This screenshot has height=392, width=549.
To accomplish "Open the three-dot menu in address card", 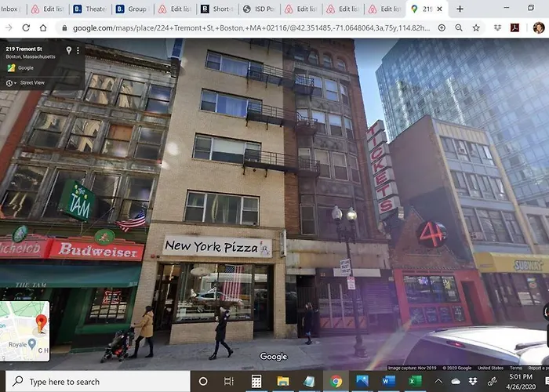I will (x=81, y=50).
